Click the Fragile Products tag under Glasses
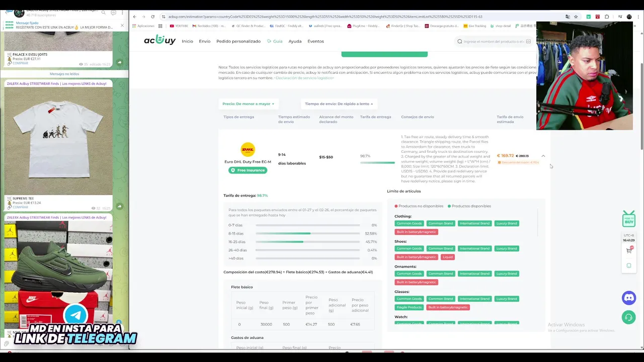 tap(409, 307)
